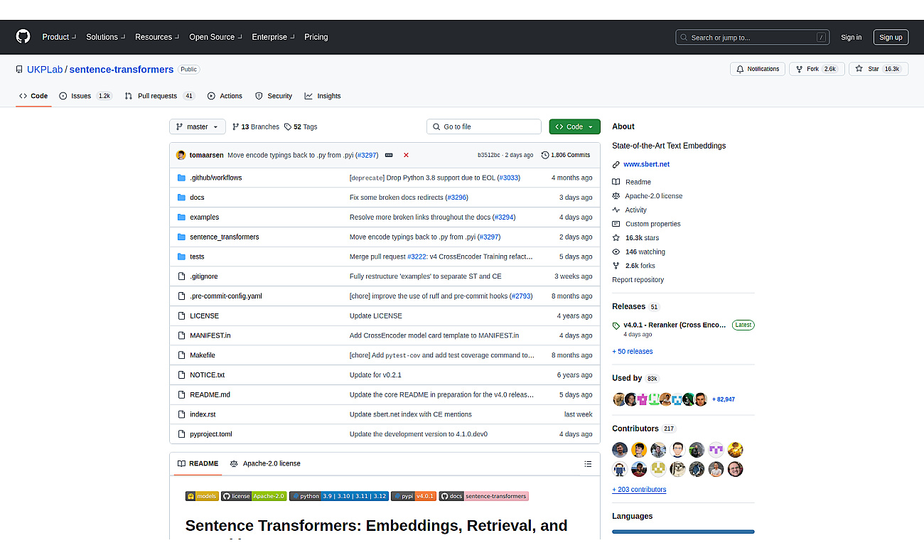Open the Code tab
The width and height of the screenshot is (924, 560).
coord(33,96)
